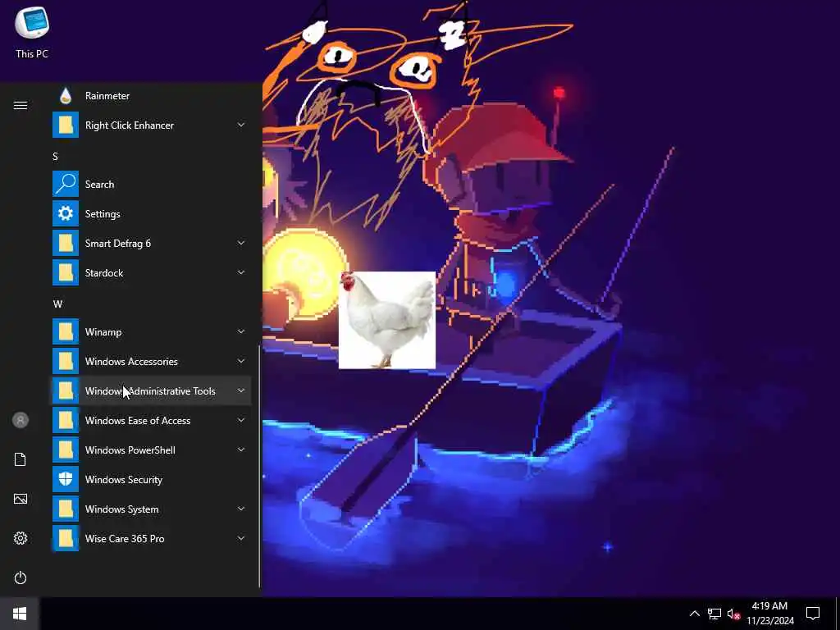Open the This PC desktop icon

click(x=32, y=32)
